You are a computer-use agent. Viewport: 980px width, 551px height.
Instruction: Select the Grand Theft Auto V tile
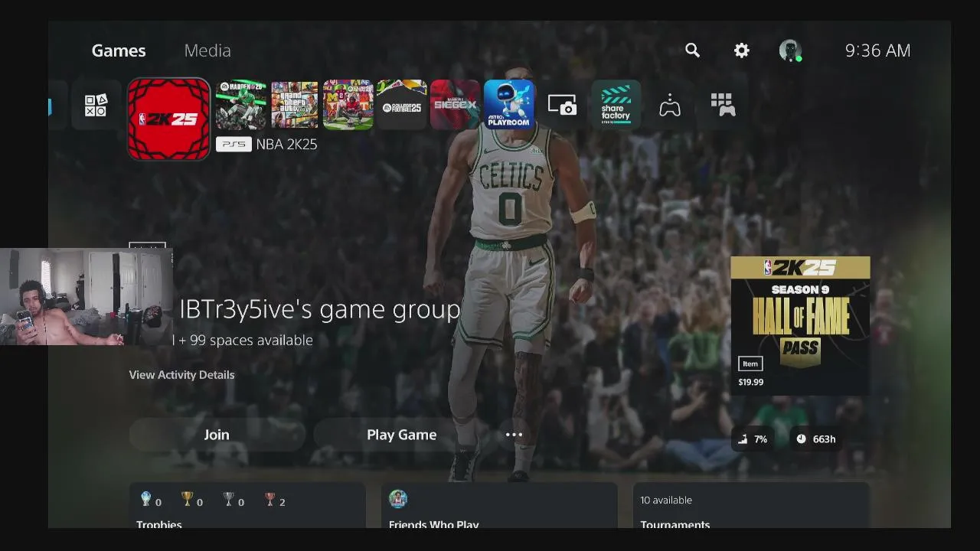[x=295, y=105]
